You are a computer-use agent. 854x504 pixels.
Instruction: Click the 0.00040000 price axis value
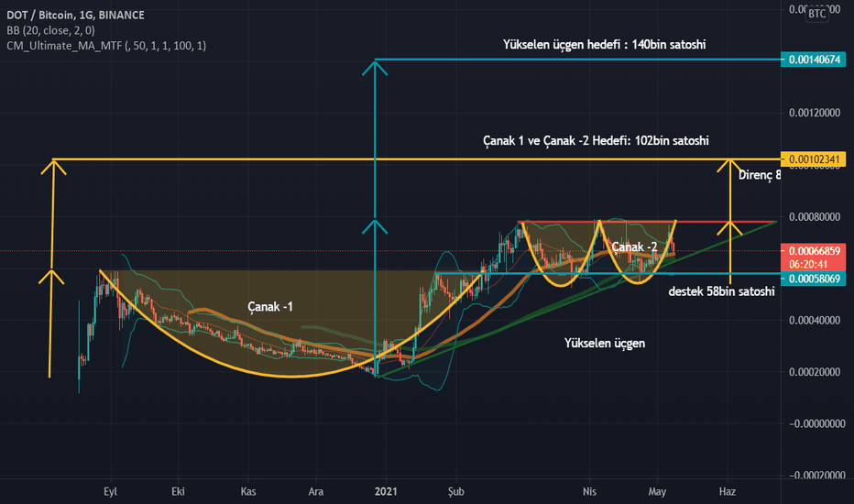coord(815,321)
